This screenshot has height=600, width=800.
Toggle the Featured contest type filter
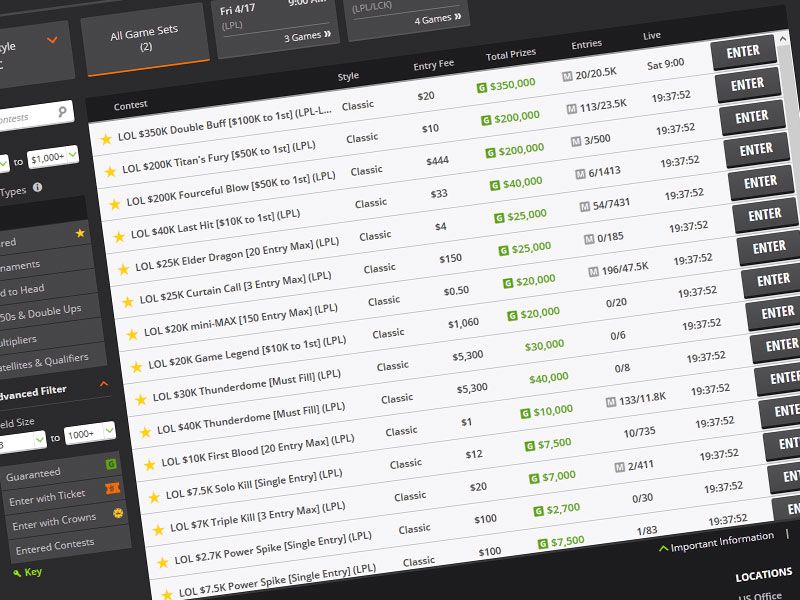[44, 237]
